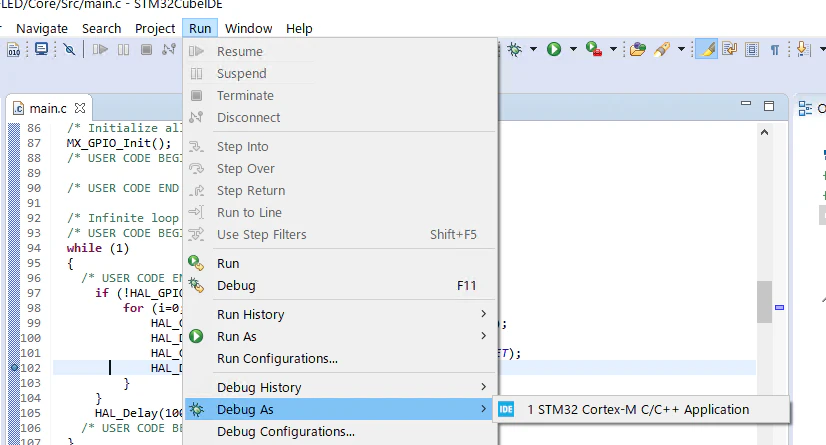Viewport: 826px width, 445px height.
Task: Select the main.c editor tab
Action: (x=47, y=108)
